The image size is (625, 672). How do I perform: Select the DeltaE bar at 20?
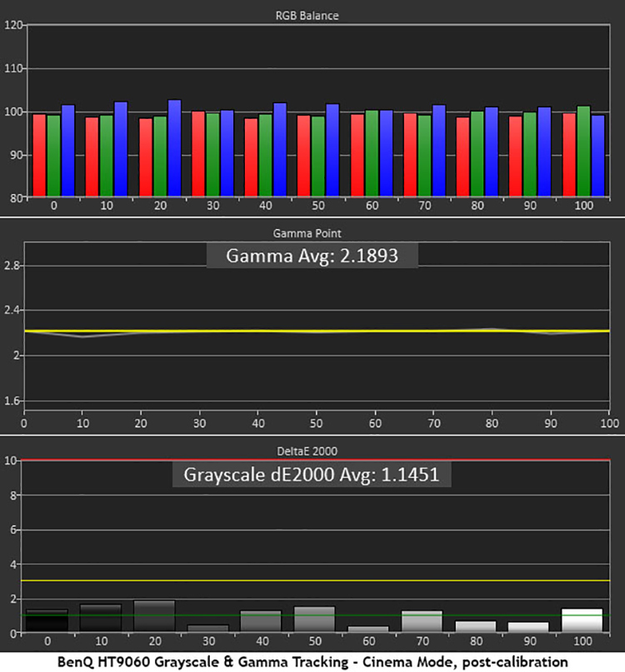pyautogui.click(x=154, y=616)
